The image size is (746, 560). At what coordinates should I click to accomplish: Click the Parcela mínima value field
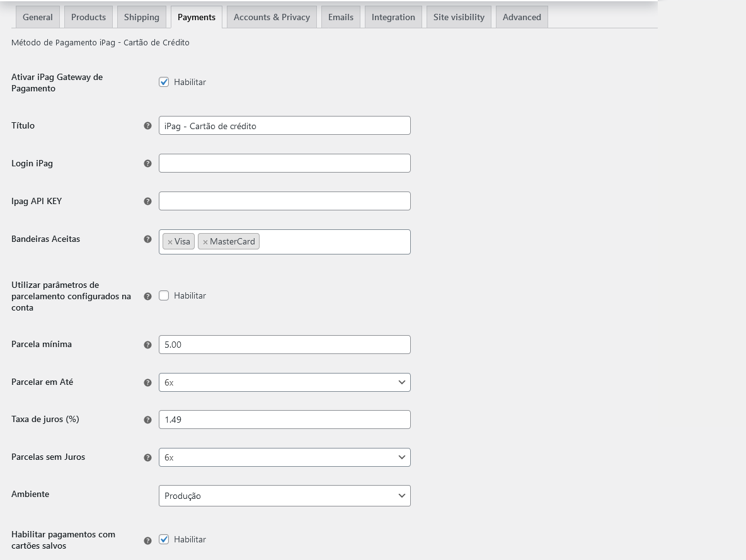pyautogui.click(x=285, y=345)
